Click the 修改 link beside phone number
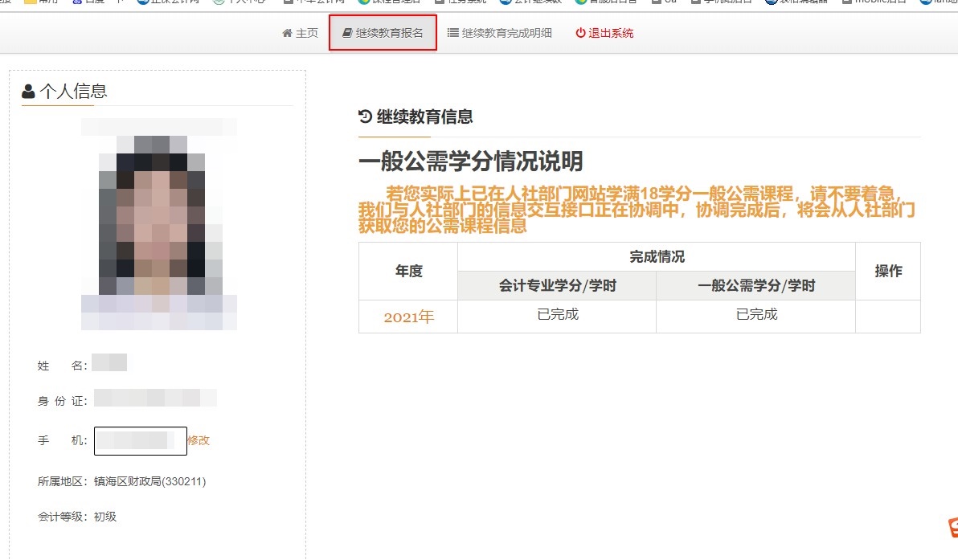Screen dimensions: 958x560 (x=199, y=440)
